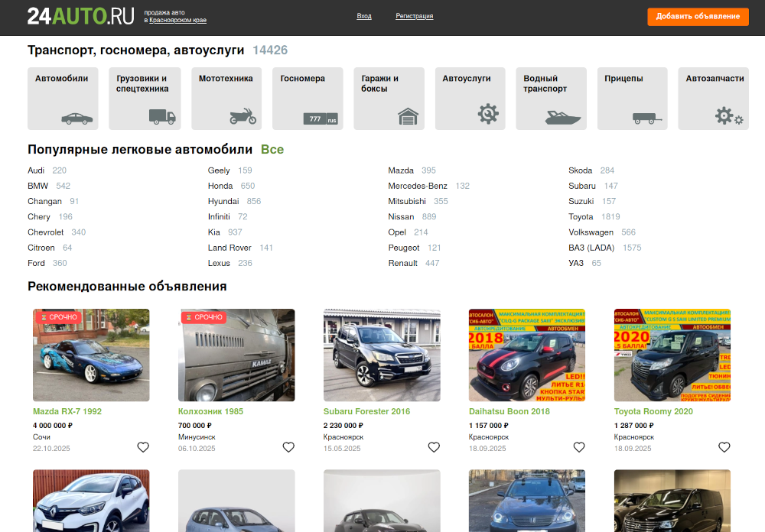Open the Водный транспорт boat icon
Image resolution: width=765 pixels, height=532 pixels.
tap(563, 117)
